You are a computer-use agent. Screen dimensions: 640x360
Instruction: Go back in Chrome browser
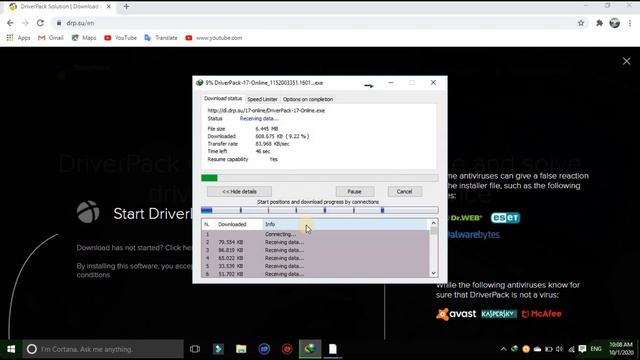(x=10, y=23)
